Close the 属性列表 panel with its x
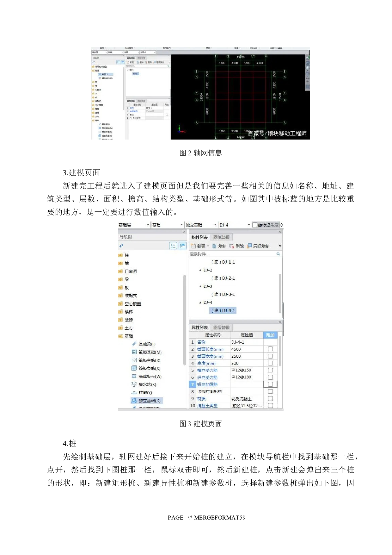This screenshot has height=555, width=392. click(280, 322)
